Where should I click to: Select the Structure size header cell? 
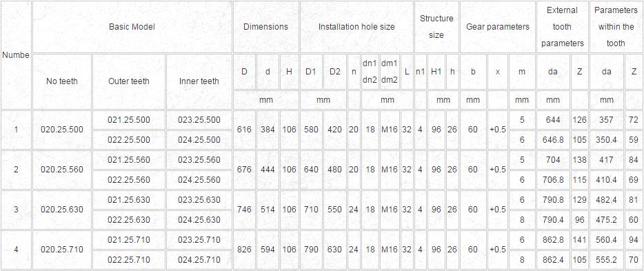[436, 27]
